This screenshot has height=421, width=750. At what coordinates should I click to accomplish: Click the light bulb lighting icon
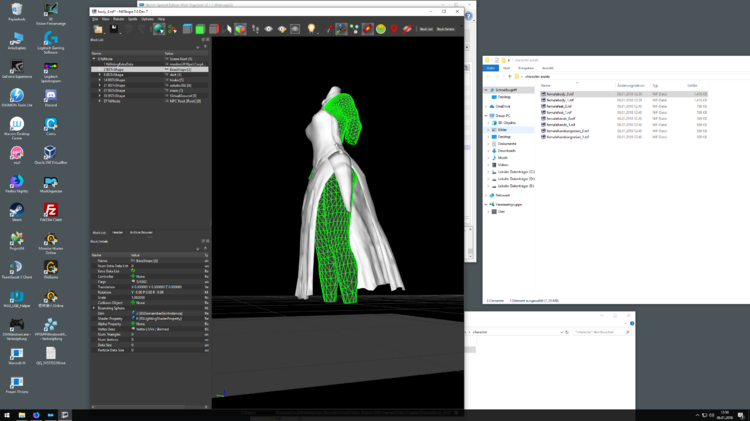(x=311, y=29)
